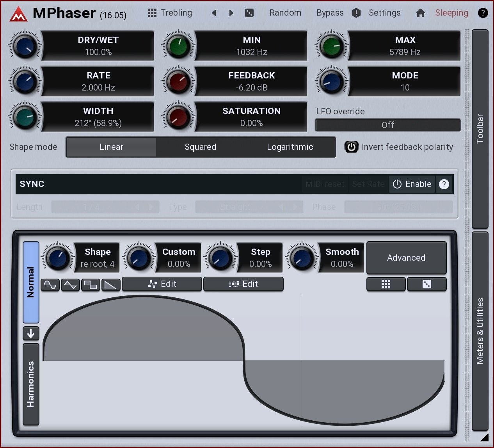
Task: Click the DRY/WET knob
Action: [x=25, y=46]
